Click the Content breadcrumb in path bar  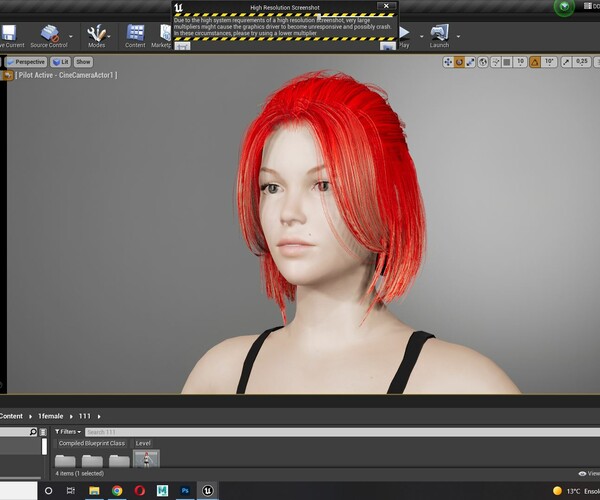coord(11,416)
